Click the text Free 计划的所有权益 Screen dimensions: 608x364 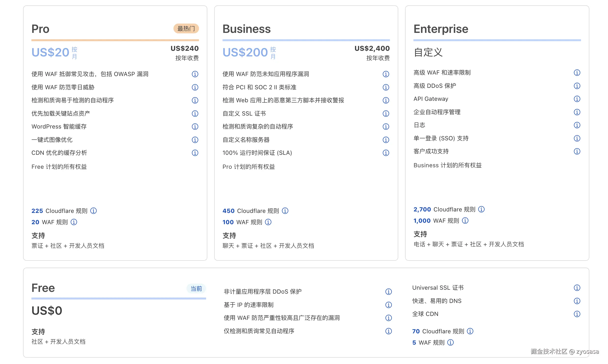tap(59, 167)
